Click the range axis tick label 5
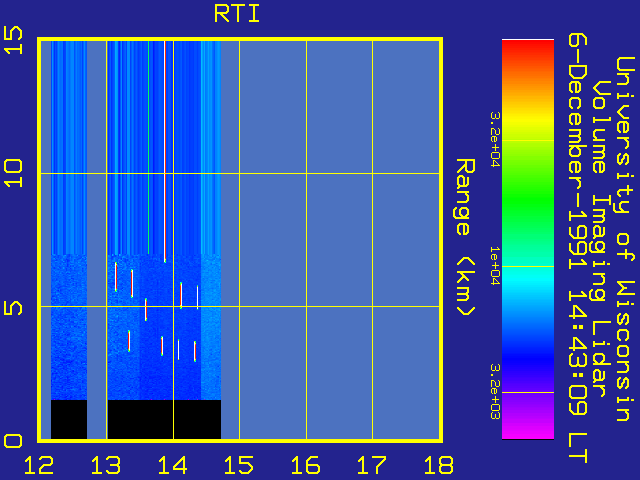 coord(13,307)
